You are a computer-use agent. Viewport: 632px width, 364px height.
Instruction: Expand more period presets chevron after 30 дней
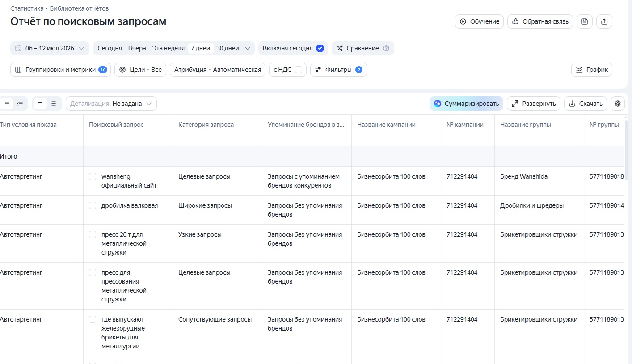tap(248, 48)
